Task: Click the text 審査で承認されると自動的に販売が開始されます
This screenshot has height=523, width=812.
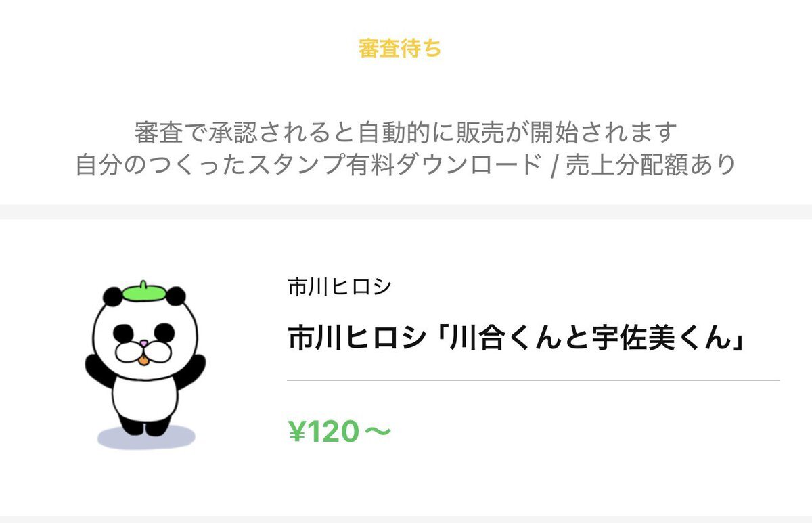Action: 405,132
